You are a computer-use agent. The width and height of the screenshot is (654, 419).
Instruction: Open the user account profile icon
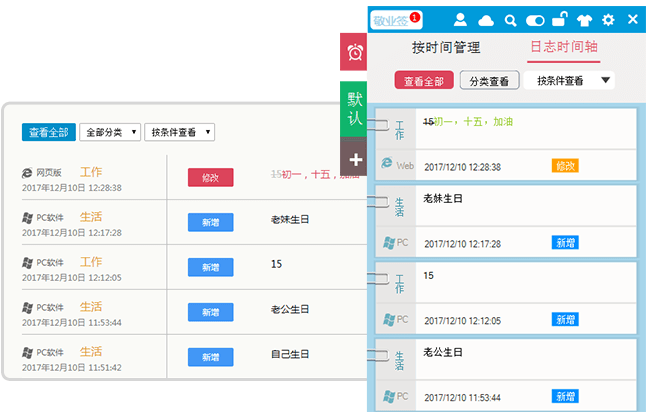461,20
